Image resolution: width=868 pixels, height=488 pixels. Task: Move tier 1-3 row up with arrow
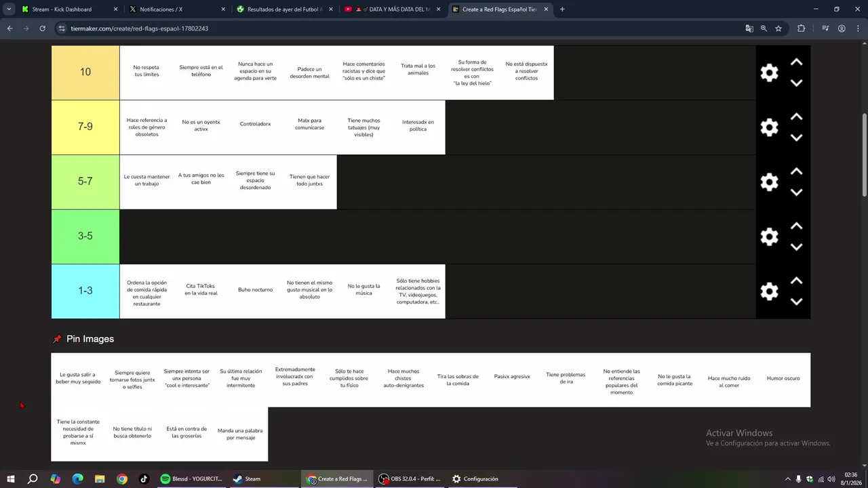pyautogui.click(x=797, y=281)
